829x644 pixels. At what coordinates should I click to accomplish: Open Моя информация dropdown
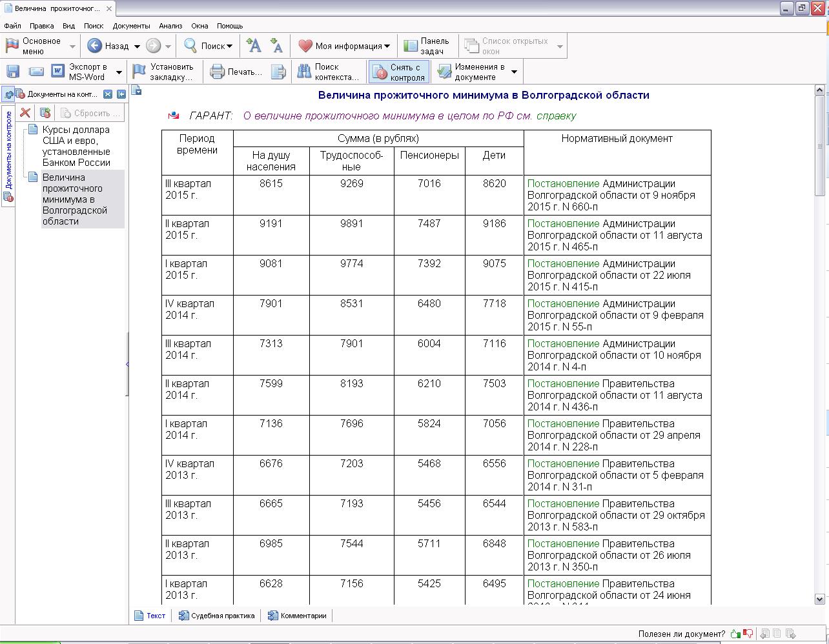coord(344,46)
